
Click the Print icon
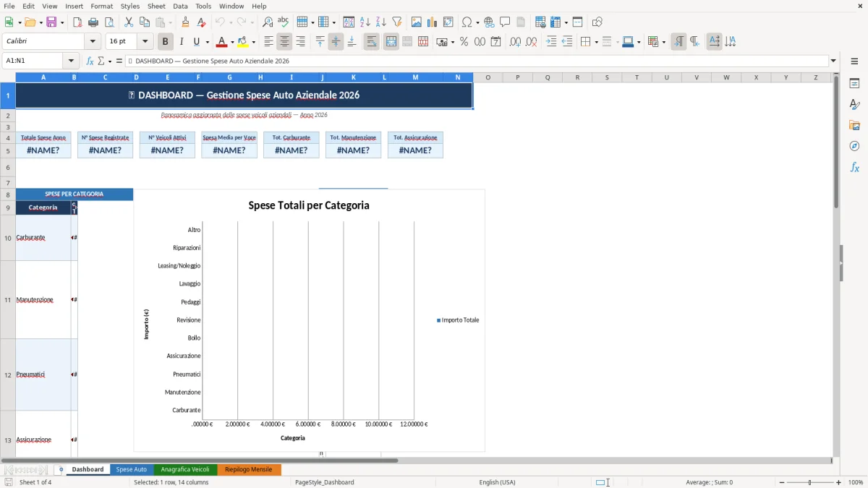[93, 22]
